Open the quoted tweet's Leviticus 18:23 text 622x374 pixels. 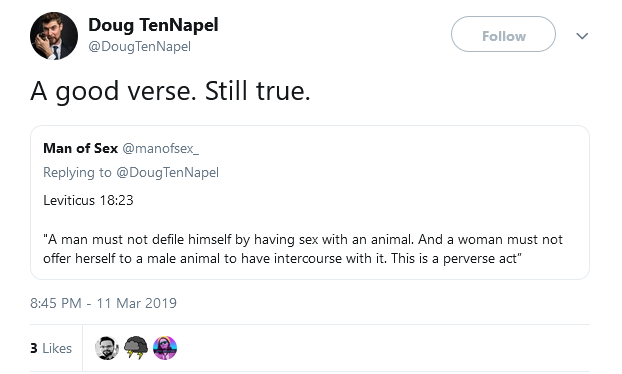click(88, 200)
